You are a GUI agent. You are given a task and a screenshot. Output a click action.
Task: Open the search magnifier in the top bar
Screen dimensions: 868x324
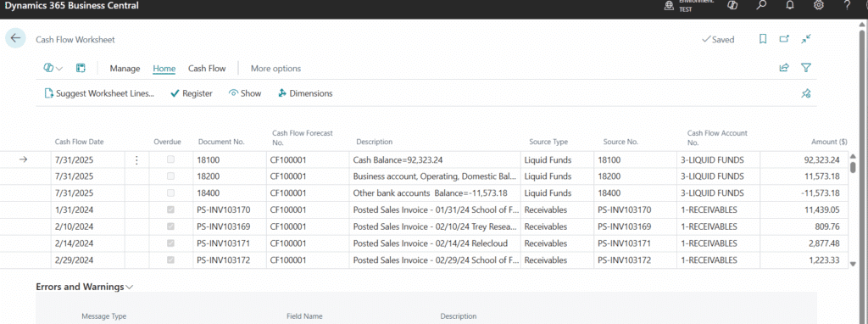tap(762, 6)
